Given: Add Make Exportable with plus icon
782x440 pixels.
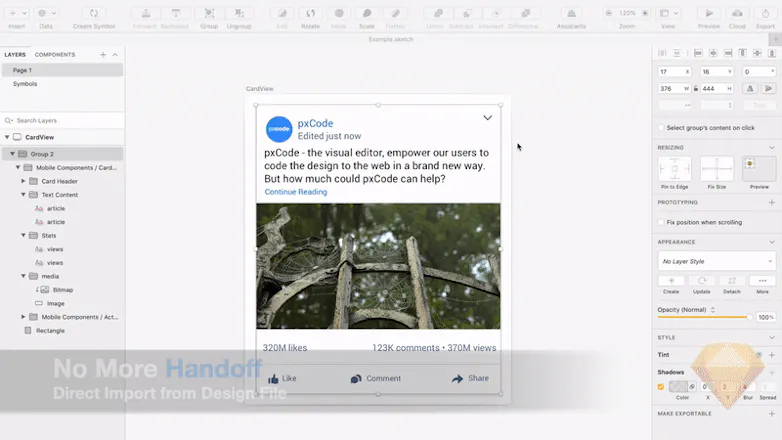Looking at the screenshot, I should click(x=772, y=414).
